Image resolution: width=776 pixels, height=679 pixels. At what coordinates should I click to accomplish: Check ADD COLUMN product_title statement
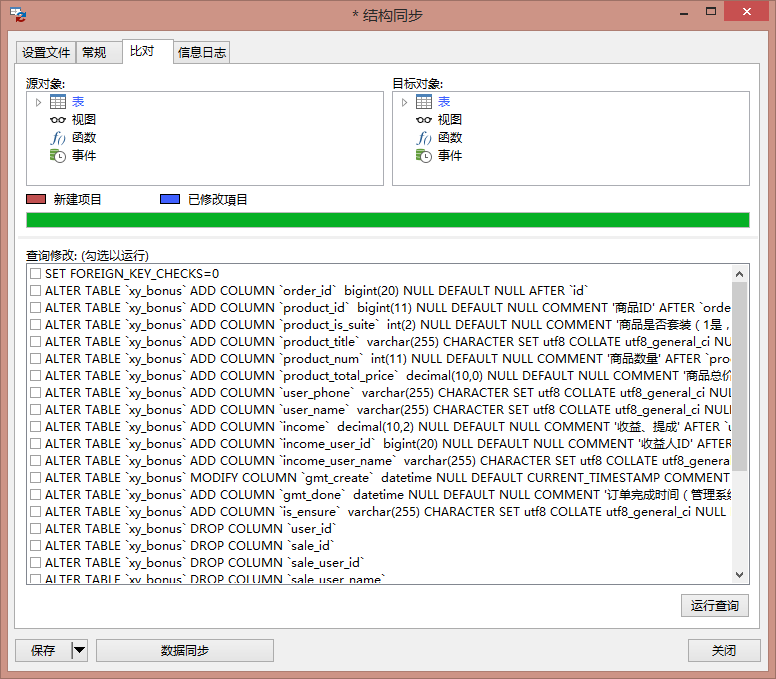[35, 341]
